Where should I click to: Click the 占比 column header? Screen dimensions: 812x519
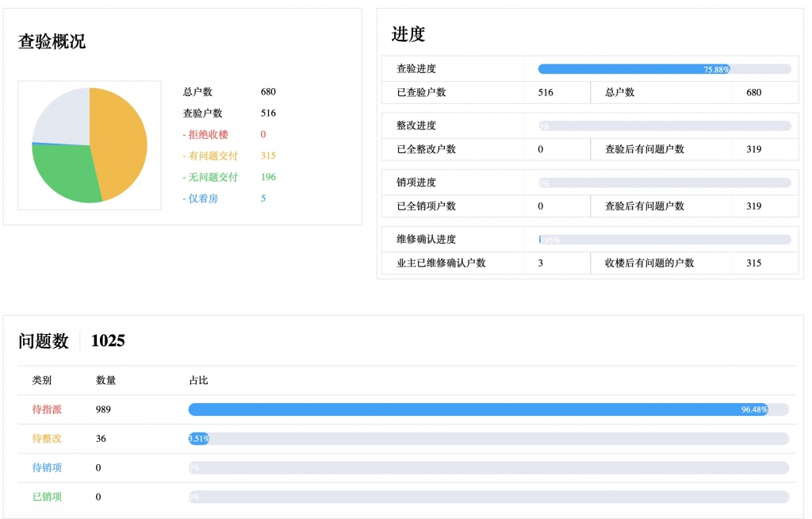pyautogui.click(x=198, y=380)
